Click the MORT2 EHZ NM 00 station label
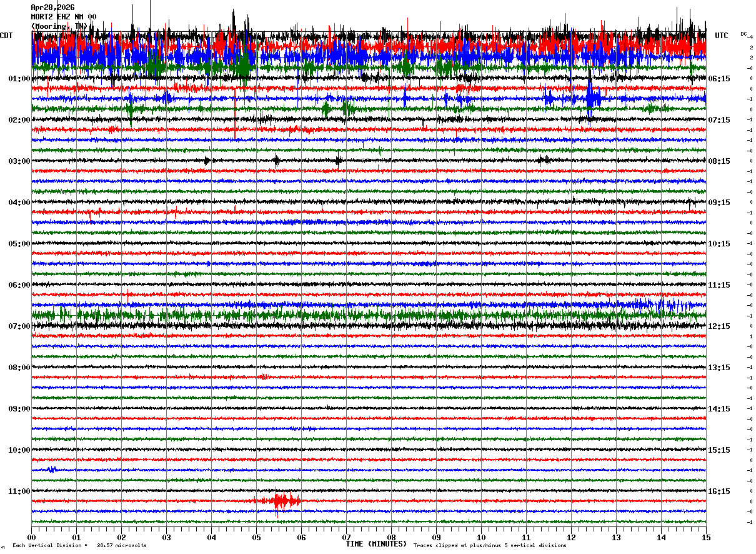 point(64,17)
